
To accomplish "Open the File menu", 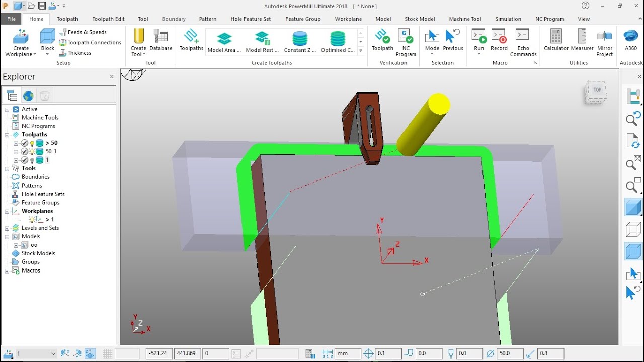I will (x=11, y=19).
